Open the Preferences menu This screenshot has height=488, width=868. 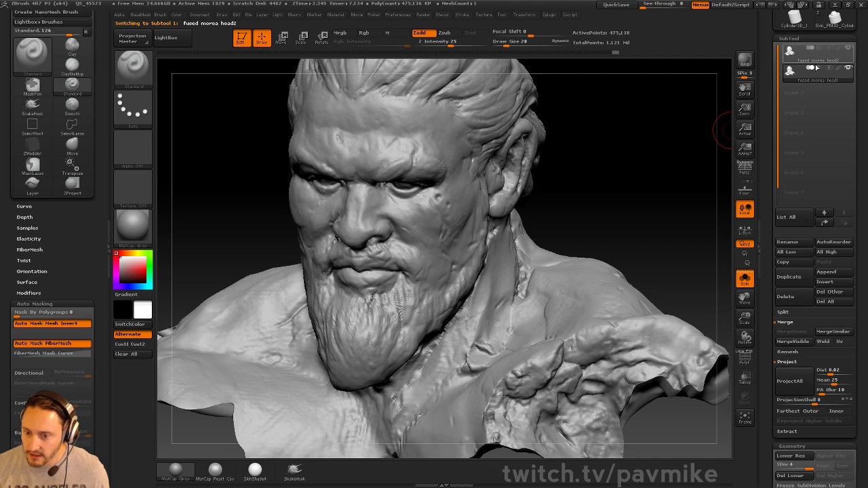[x=398, y=14]
